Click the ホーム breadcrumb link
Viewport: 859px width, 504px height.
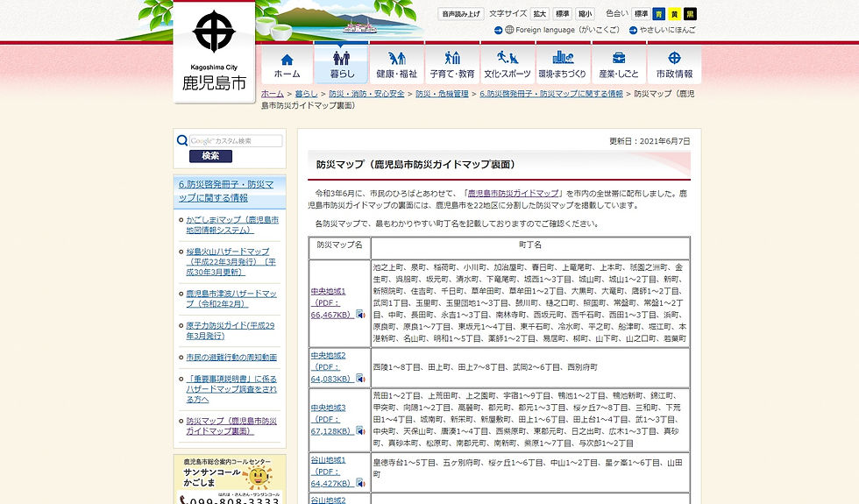click(x=273, y=94)
